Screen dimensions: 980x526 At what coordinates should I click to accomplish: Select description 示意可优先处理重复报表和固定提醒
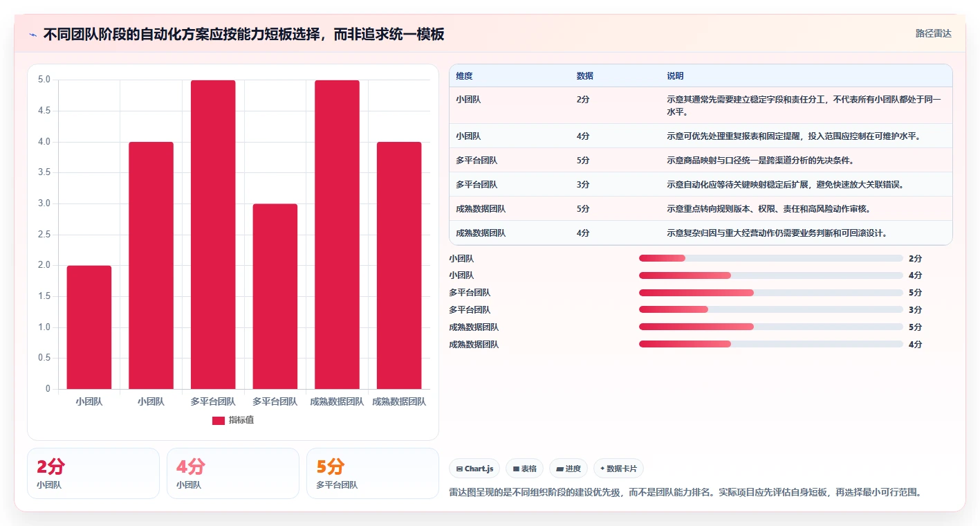793,136
